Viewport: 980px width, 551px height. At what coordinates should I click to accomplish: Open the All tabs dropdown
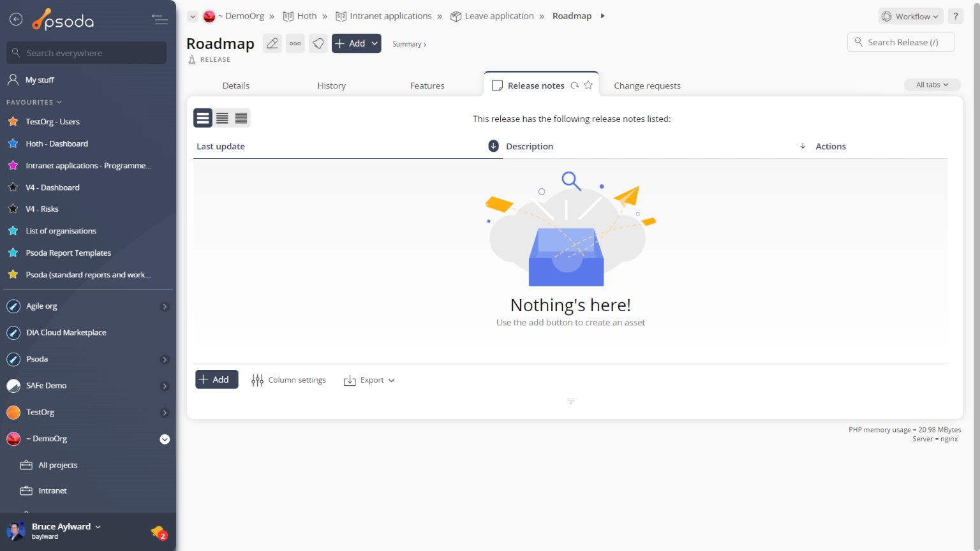click(x=932, y=85)
